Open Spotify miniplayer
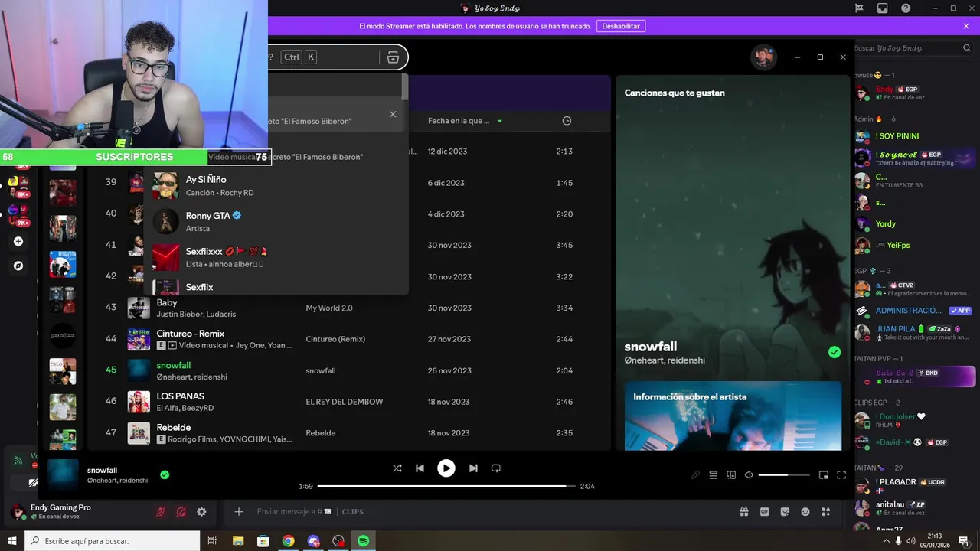Image resolution: width=980 pixels, height=551 pixels. pyautogui.click(x=824, y=475)
